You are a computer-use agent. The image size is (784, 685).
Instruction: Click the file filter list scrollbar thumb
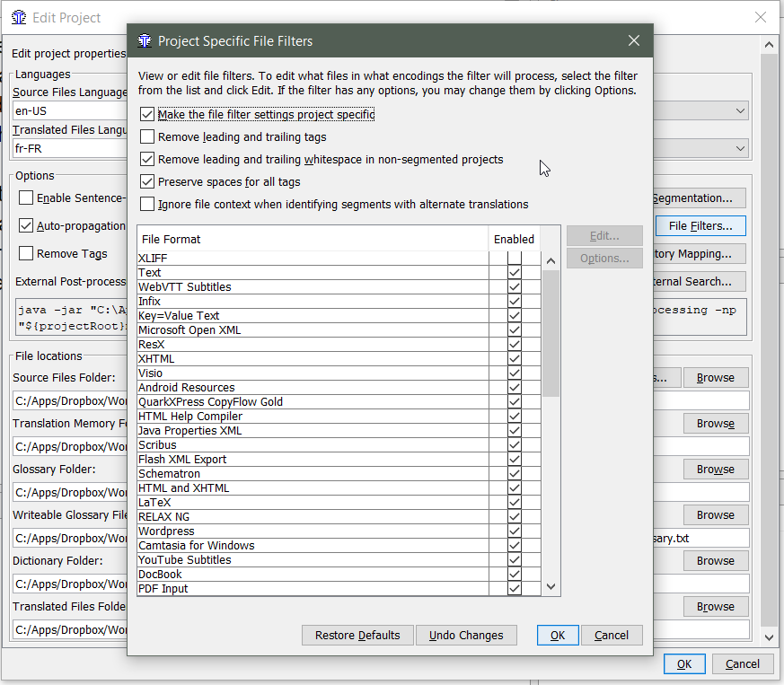pos(551,333)
